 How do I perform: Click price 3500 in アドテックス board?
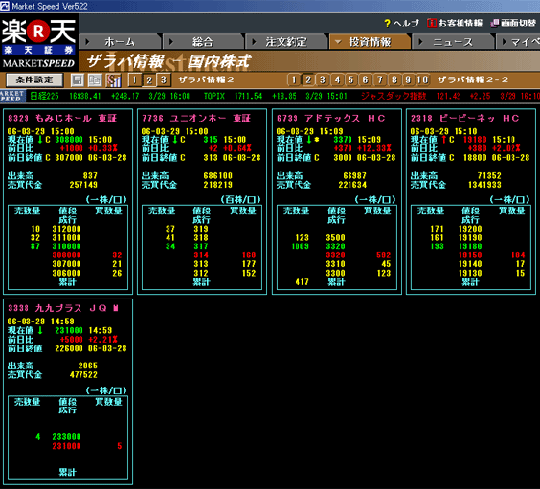[x=335, y=238]
